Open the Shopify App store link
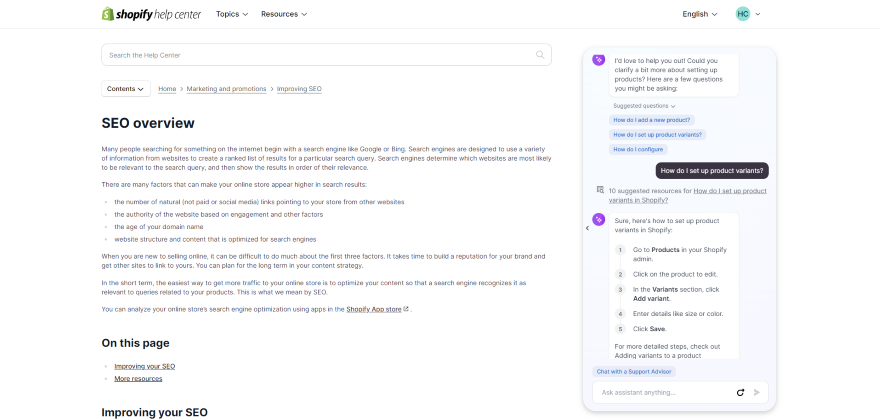The image size is (880, 420). tap(374, 309)
